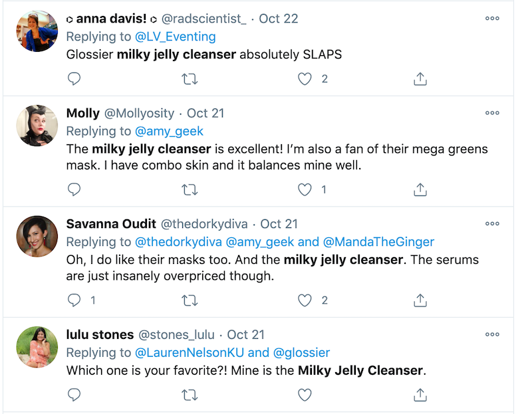
Task: Like Savanna Oudit's tweet
Action: (305, 300)
